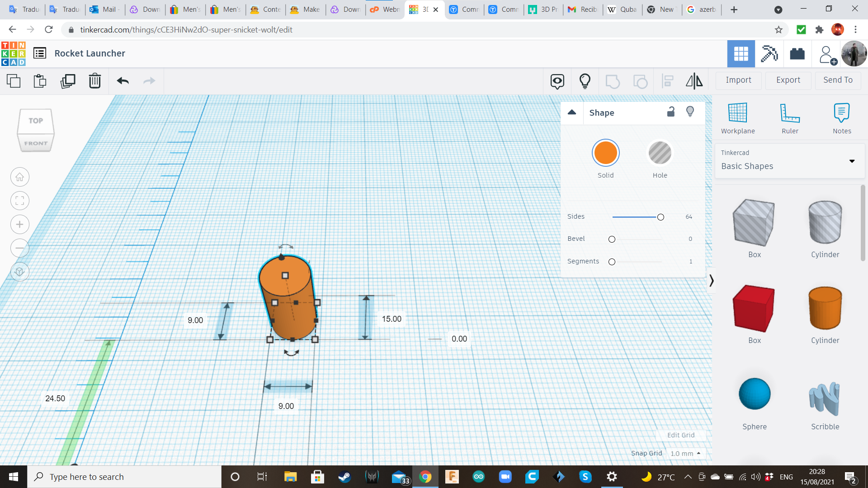
Task: Open the Snap Grid 1.0 mm dropdown
Action: (686, 453)
